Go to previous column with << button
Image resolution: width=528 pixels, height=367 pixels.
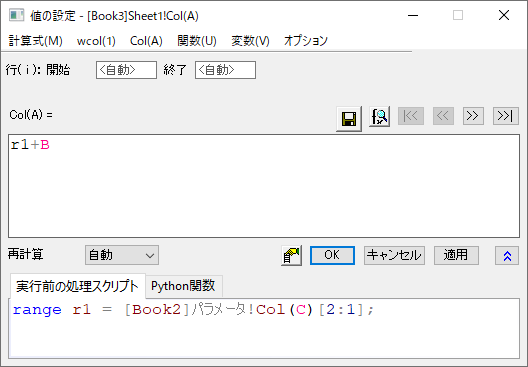[x=443, y=116]
